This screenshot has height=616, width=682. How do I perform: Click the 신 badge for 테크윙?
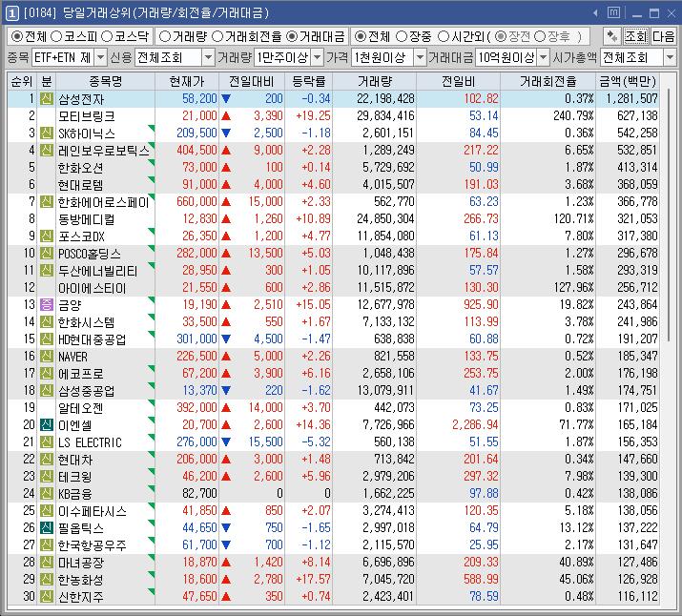click(47, 477)
